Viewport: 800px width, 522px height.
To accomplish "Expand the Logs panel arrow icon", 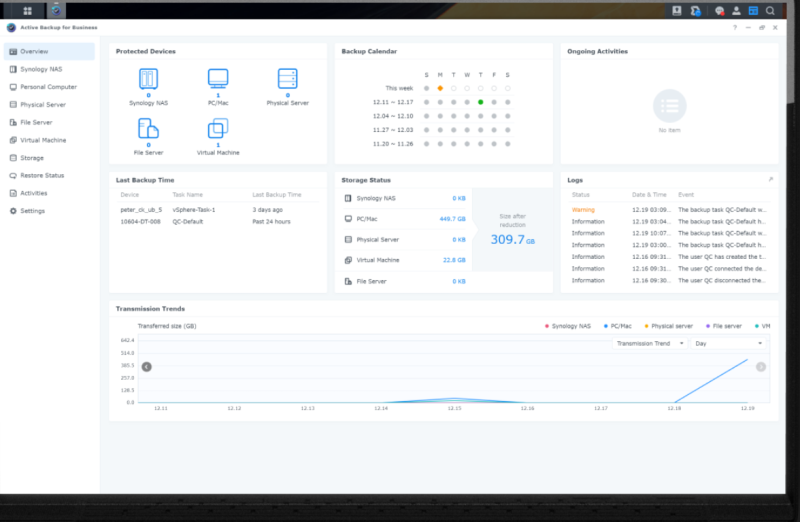I will [x=770, y=180].
